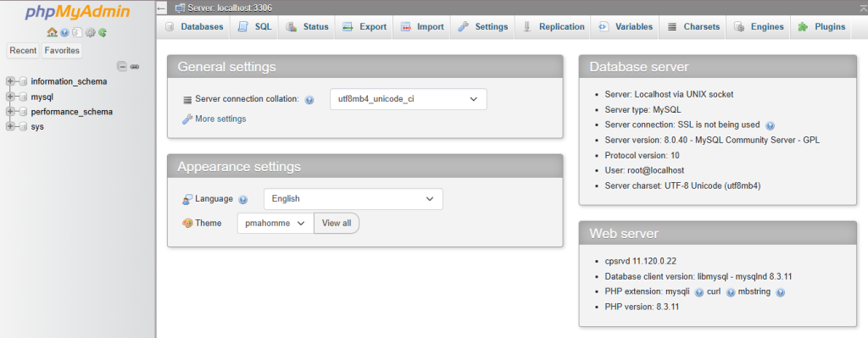The width and height of the screenshot is (868, 338).
Task: Click the phpMyAdmin logo
Action: click(77, 13)
